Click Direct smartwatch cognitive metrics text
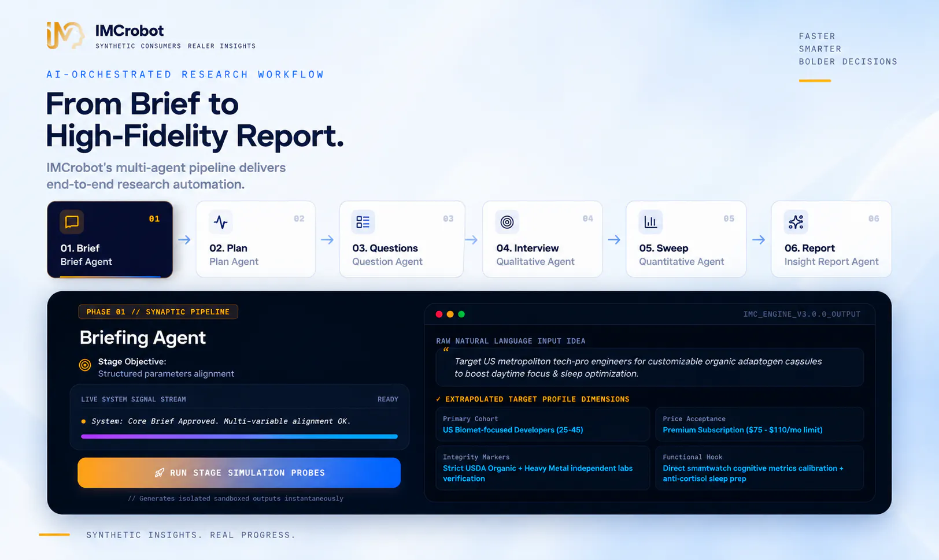 (753, 473)
